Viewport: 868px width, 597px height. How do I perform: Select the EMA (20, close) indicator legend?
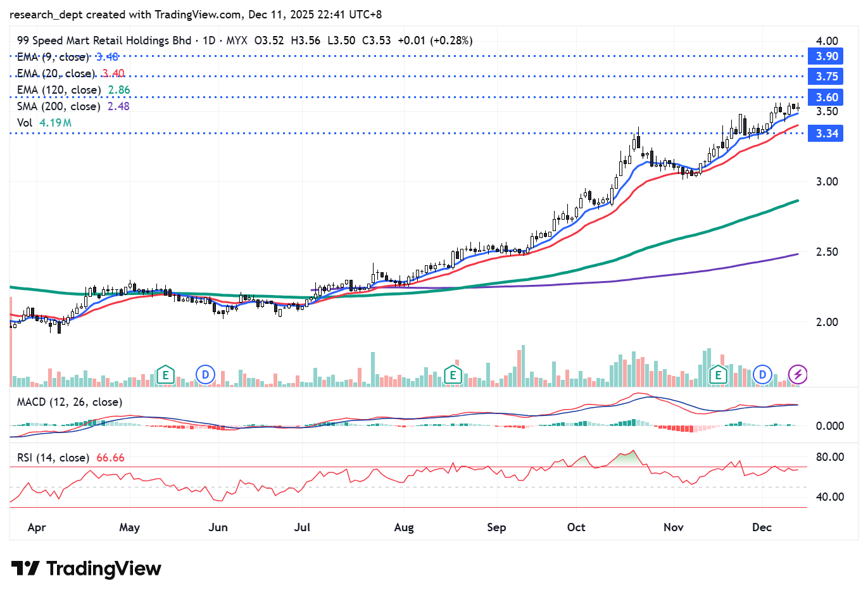click(56, 73)
